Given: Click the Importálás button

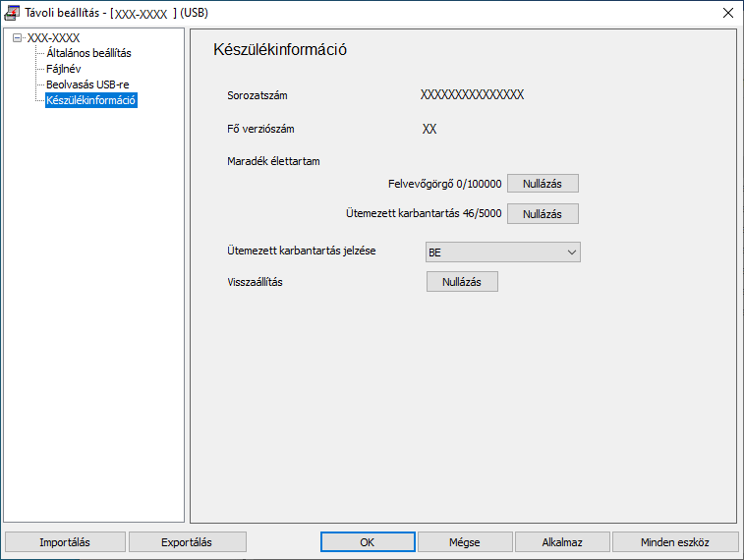Looking at the screenshot, I should [65, 542].
